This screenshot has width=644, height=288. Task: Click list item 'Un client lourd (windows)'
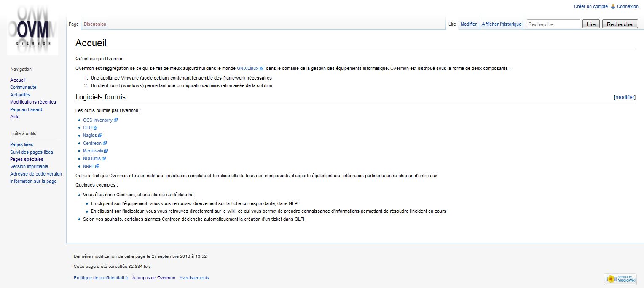(182, 85)
